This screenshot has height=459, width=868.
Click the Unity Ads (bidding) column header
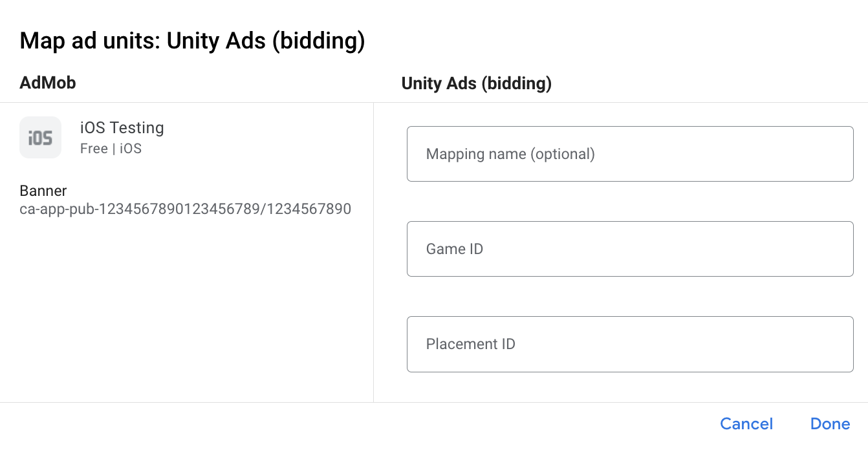click(476, 83)
